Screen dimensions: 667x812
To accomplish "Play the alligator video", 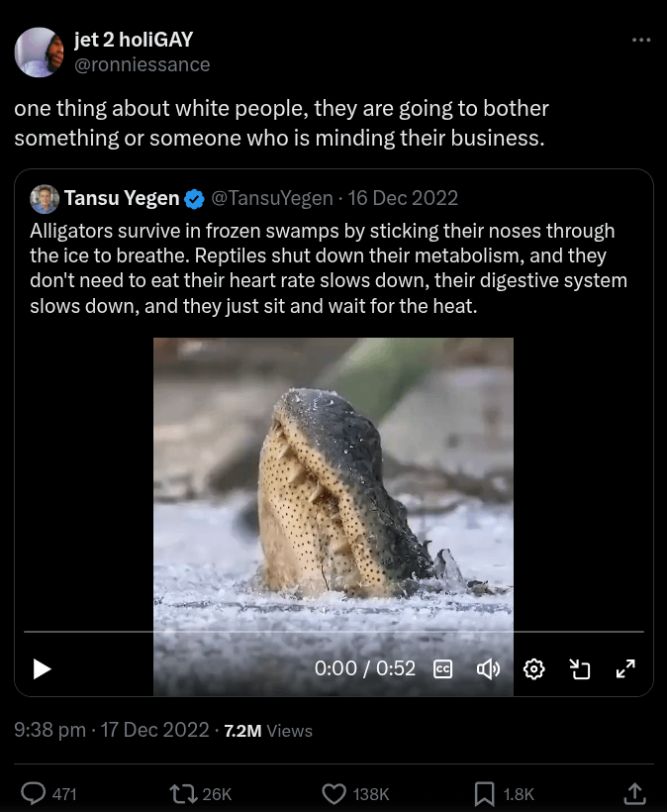I will coord(42,669).
